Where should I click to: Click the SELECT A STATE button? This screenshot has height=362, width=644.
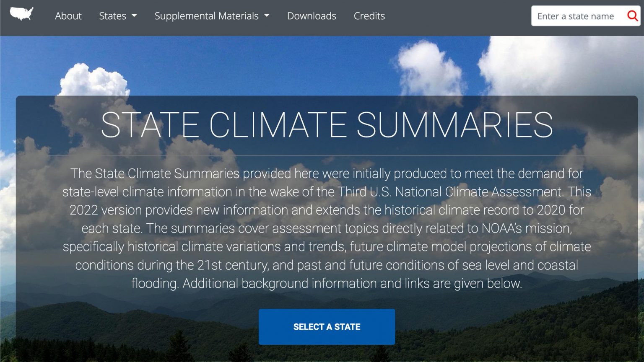click(x=327, y=327)
